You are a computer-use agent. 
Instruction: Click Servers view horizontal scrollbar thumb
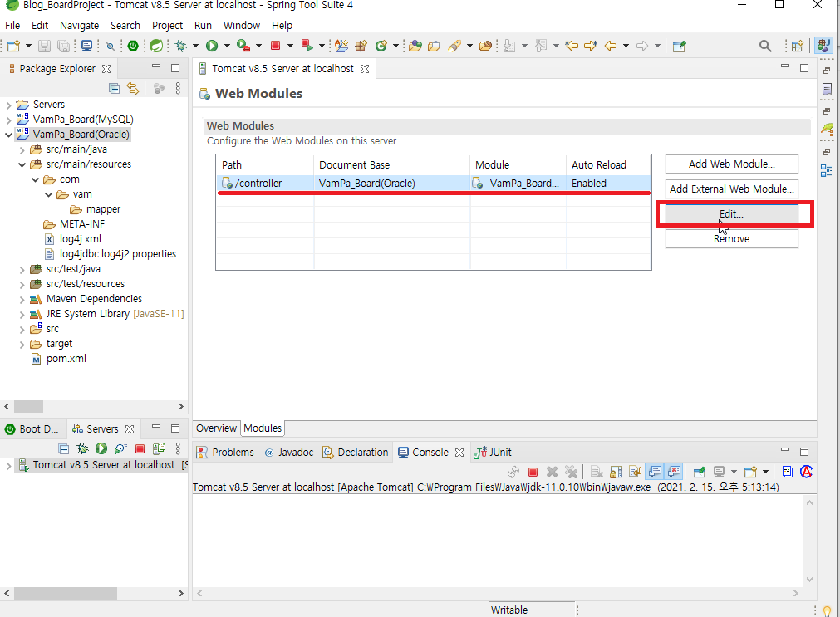click(66, 593)
